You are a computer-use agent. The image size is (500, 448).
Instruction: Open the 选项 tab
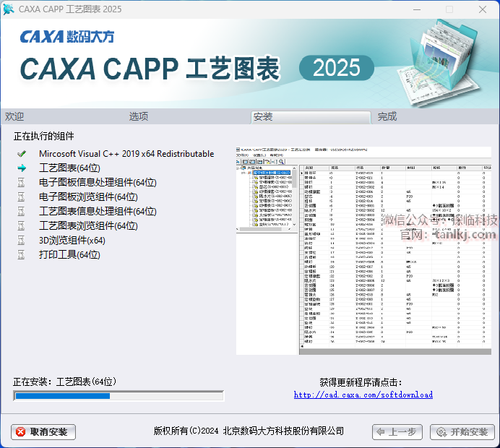tap(139, 116)
